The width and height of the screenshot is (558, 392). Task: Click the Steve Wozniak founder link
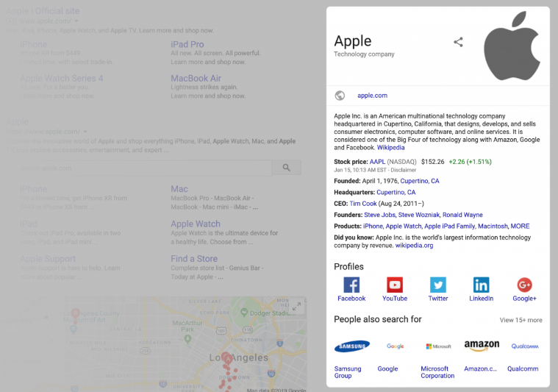[419, 215]
